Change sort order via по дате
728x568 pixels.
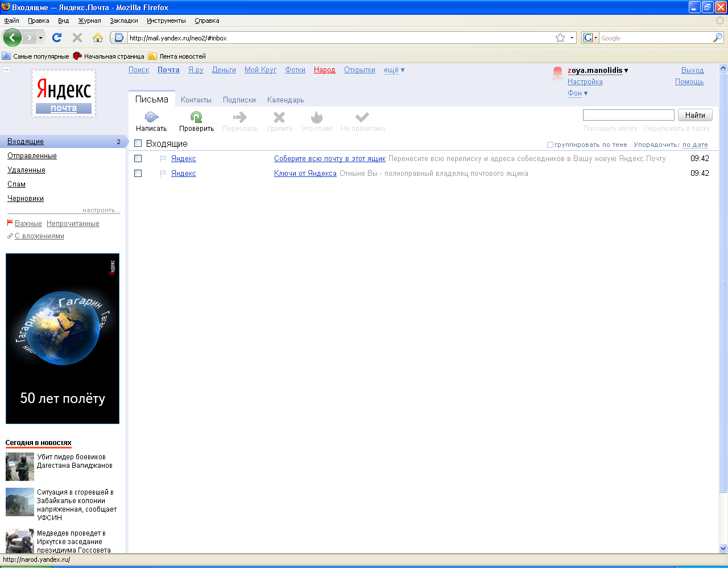(x=695, y=145)
